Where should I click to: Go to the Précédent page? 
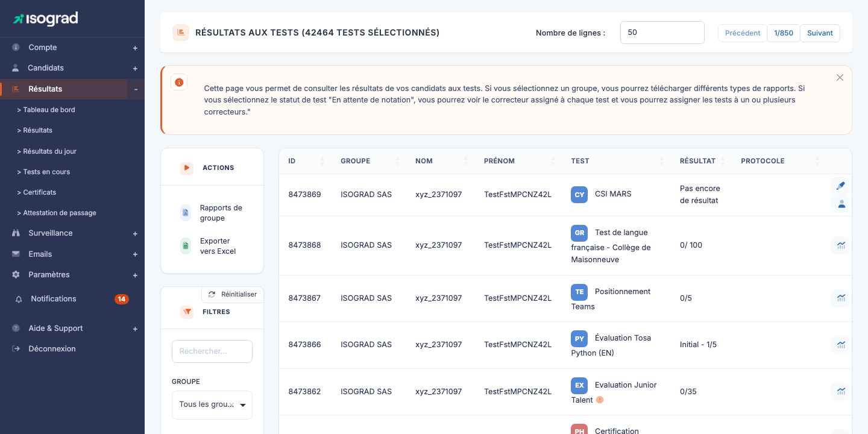click(x=743, y=33)
